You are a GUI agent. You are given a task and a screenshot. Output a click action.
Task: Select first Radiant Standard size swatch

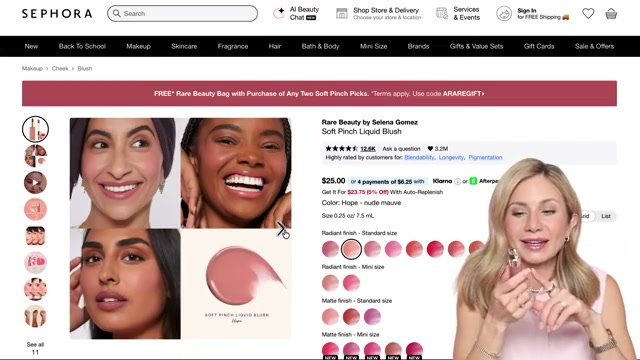point(330,249)
